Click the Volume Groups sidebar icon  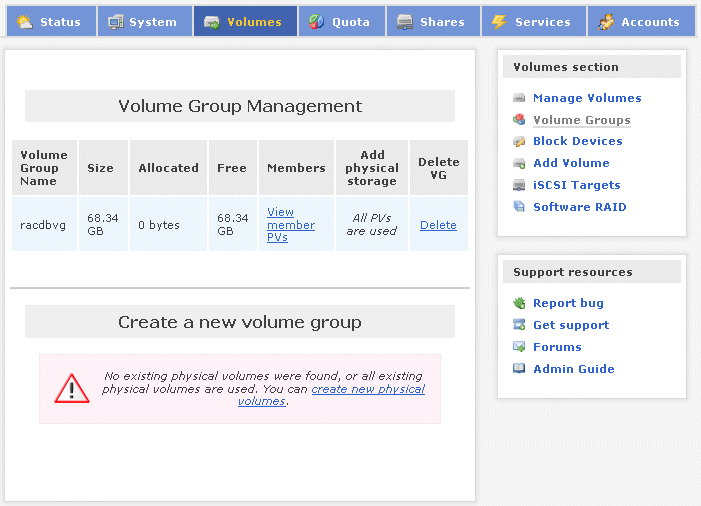click(x=519, y=120)
